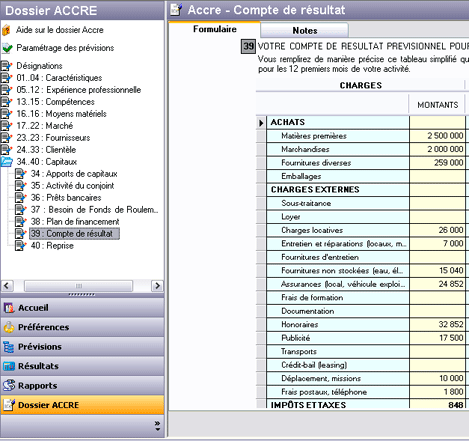Switch to the Notes tab
The image size is (469, 441).
pos(305,30)
